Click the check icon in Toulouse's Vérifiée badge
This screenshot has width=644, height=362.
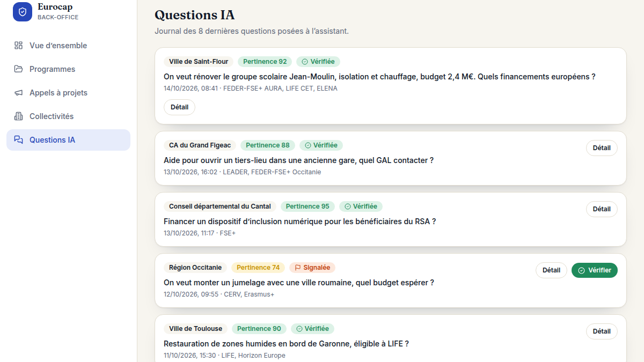tap(299, 329)
